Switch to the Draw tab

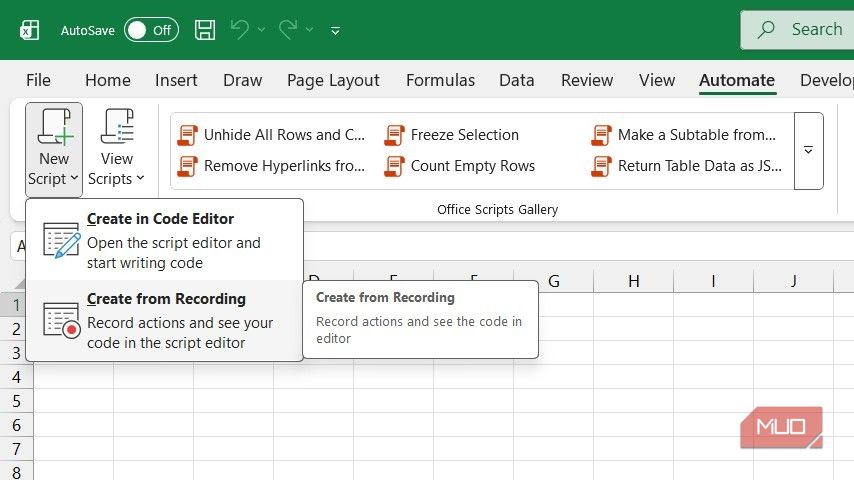242,80
